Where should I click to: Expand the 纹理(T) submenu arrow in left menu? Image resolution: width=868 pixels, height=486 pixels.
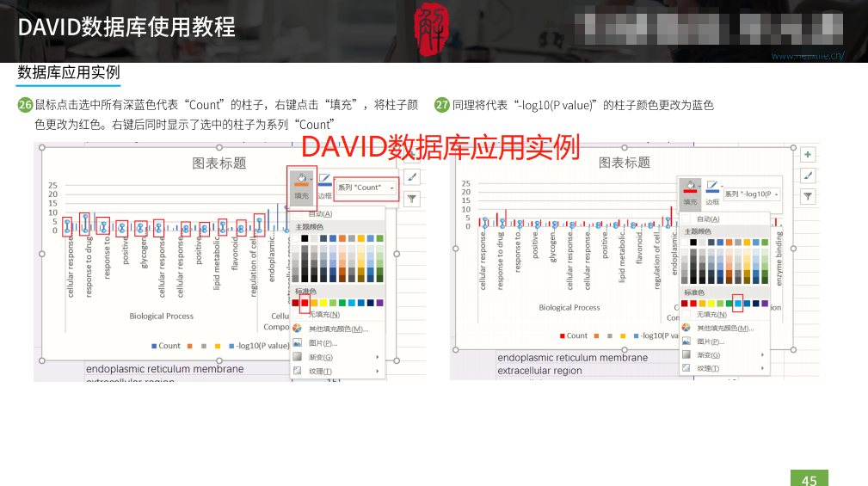pyautogui.click(x=378, y=371)
